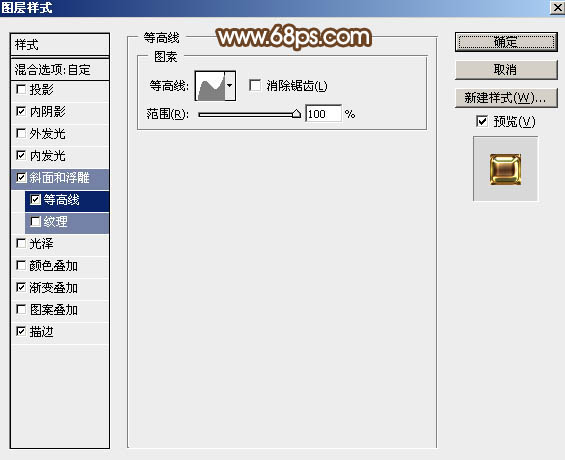Screen dimensions: 565x460
Task: Open the 投影 drop shadow settings row
Action: coord(60,91)
